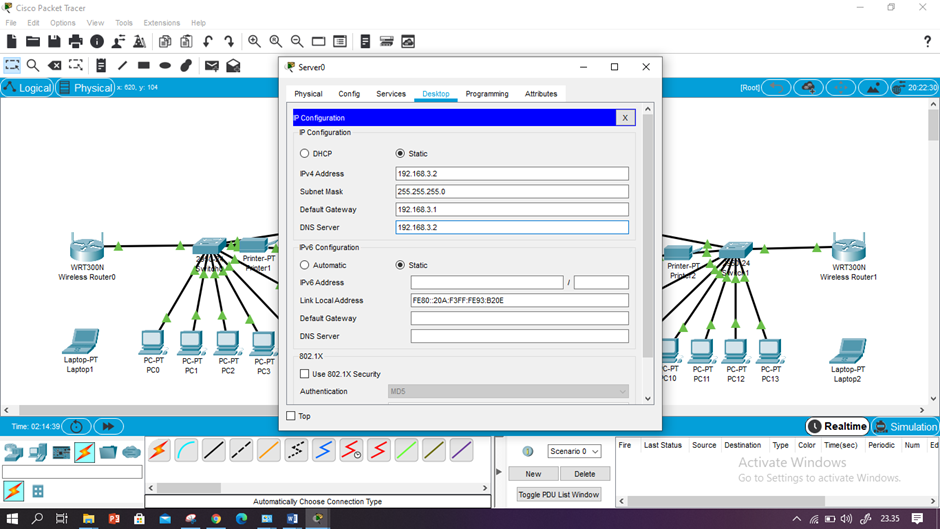Click the Delete scenario button

(585, 474)
